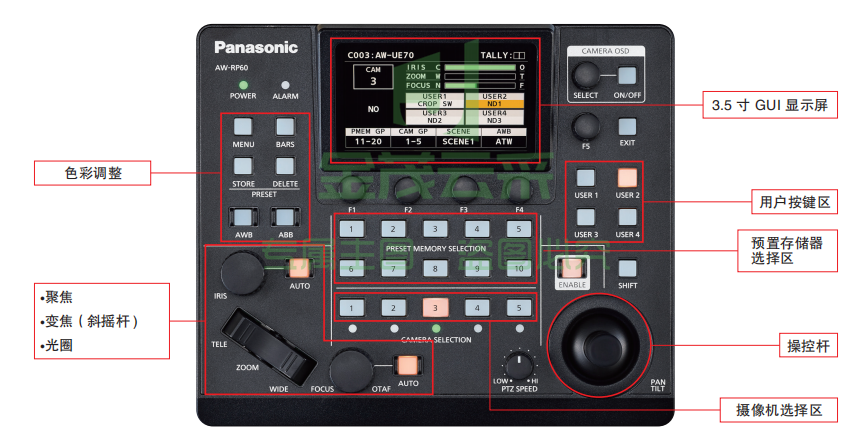Tap the DELETE preset button
Viewport: 862px width, 434px height.
point(285,166)
